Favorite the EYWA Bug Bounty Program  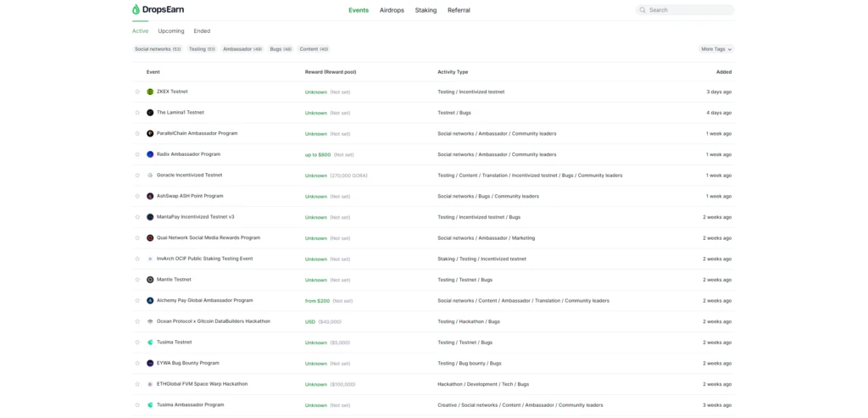click(137, 363)
